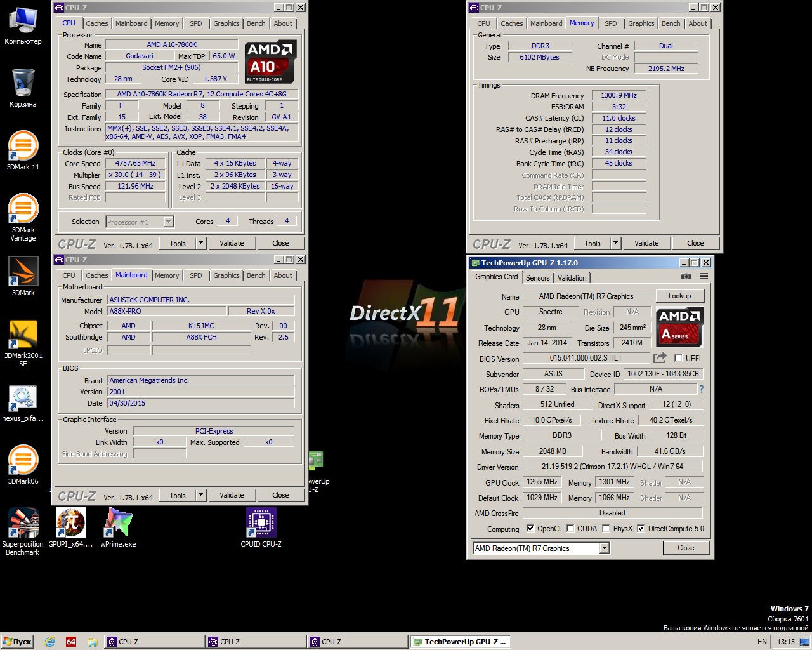Click Validate in the CPU-Z CPU window
The image size is (812, 650).
[232, 243]
